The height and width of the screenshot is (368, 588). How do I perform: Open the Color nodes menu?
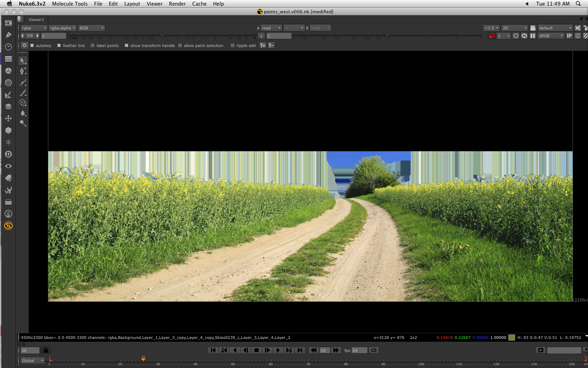8,71
